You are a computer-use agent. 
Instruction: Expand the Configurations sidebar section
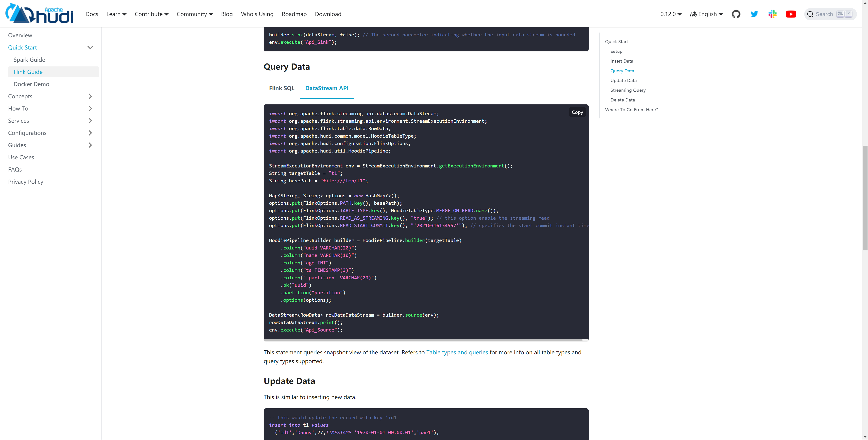pyautogui.click(x=90, y=133)
